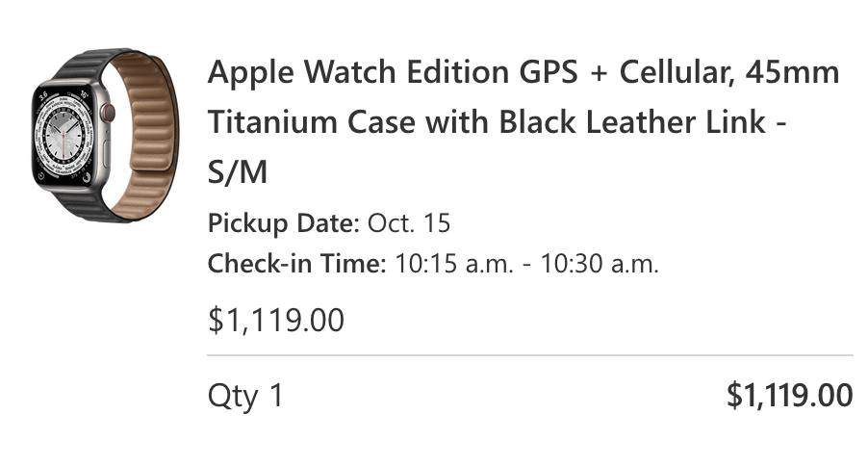The width and height of the screenshot is (868, 466).
Task: Click the bold $1,119.00 total price
Action: coord(789,395)
